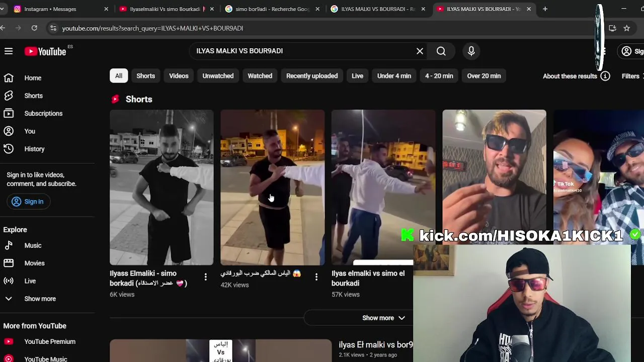Start voice search with microphone icon

471,51
